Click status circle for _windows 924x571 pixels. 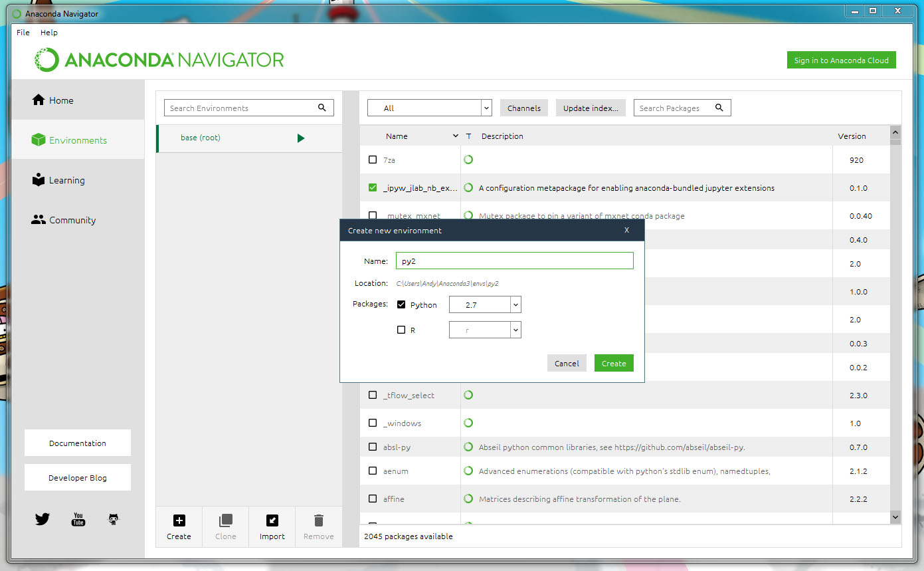pos(468,423)
